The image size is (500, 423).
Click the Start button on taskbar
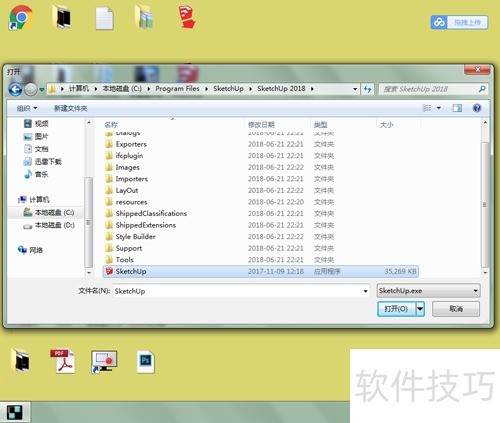tap(15, 412)
